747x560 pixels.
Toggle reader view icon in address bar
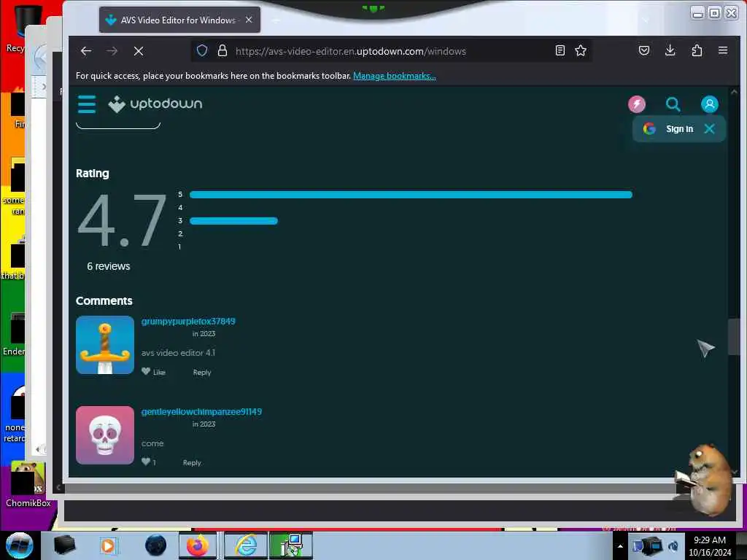click(560, 50)
